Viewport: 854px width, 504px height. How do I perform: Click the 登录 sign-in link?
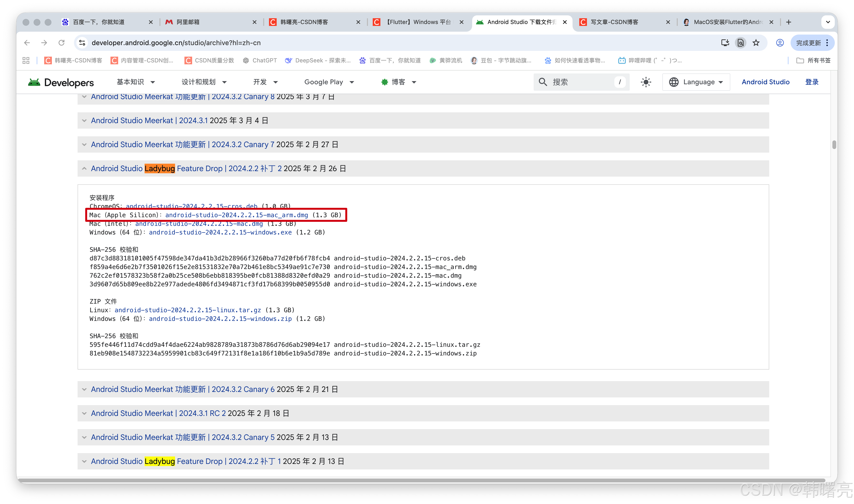pos(811,82)
